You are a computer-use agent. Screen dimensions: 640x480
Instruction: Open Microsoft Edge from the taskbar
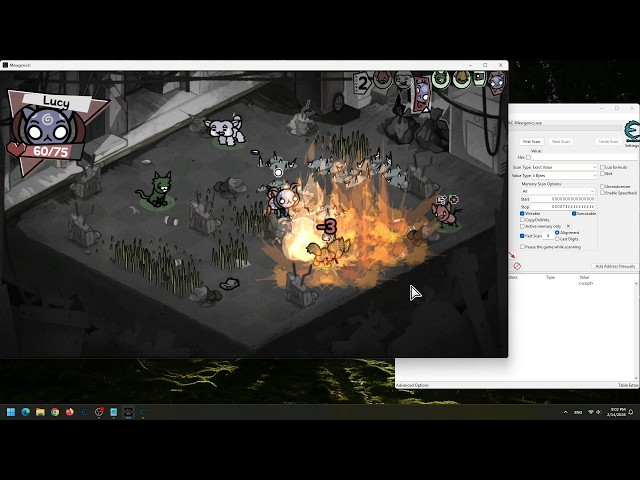coord(26,412)
